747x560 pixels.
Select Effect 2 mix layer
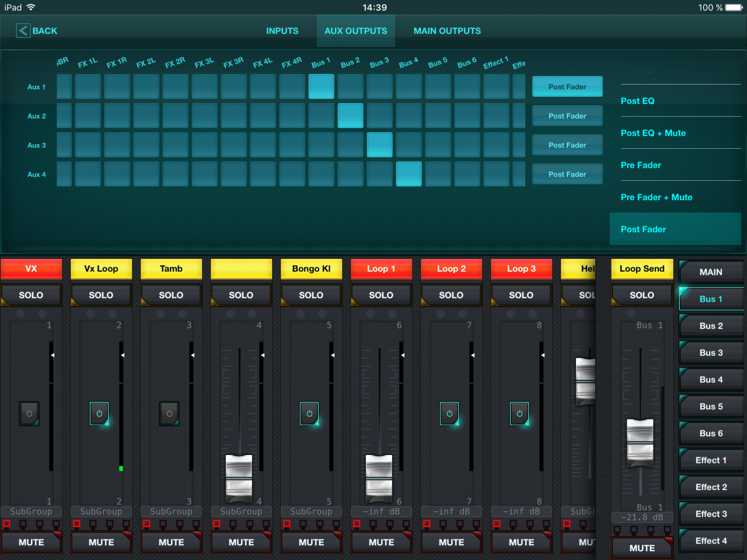coord(711,487)
